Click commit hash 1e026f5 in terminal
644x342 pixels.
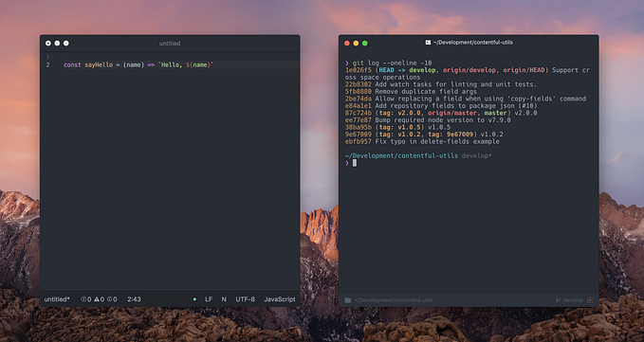pos(359,70)
